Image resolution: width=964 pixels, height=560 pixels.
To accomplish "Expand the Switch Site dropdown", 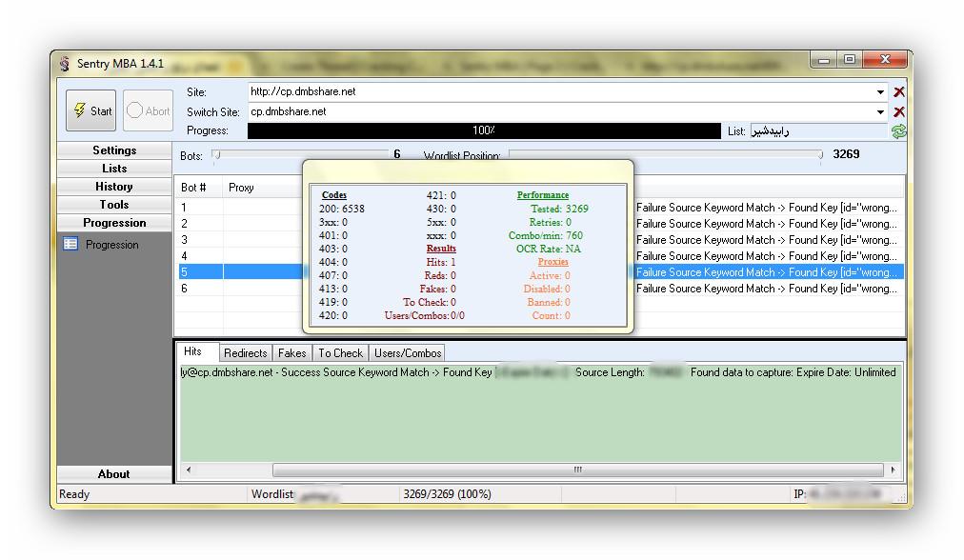I will pyautogui.click(x=880, y=111).
